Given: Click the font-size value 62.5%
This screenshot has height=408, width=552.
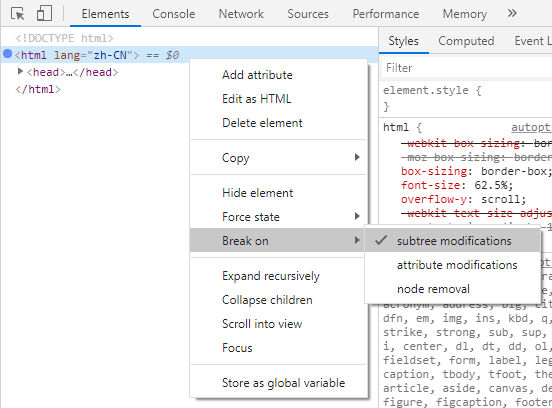Looking at the screenshot, I should (490, 185).
